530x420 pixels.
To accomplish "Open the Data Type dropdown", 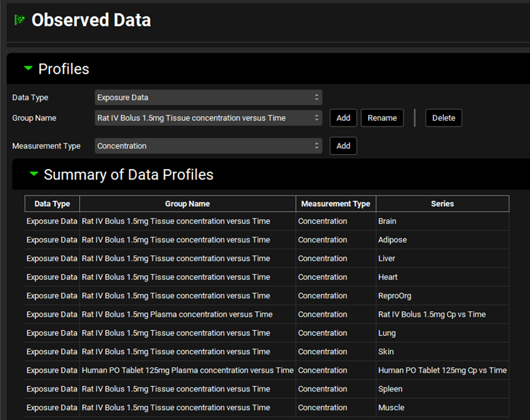I will click(x=208, y=98).
